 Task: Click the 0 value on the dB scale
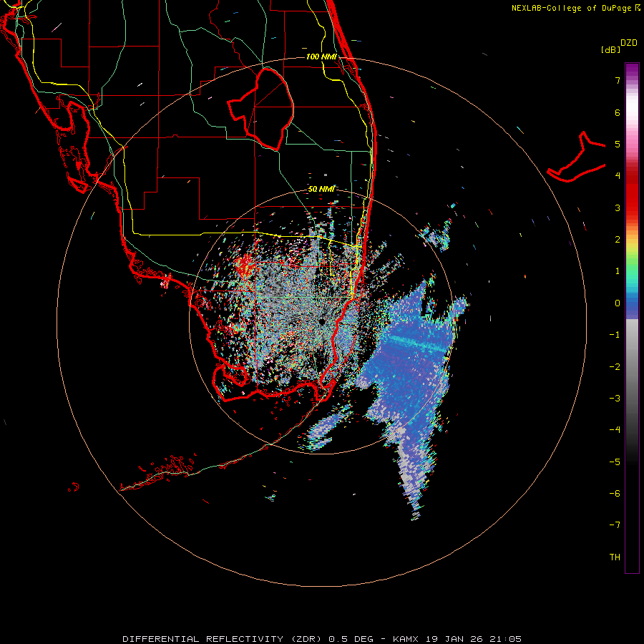[618, 303]
